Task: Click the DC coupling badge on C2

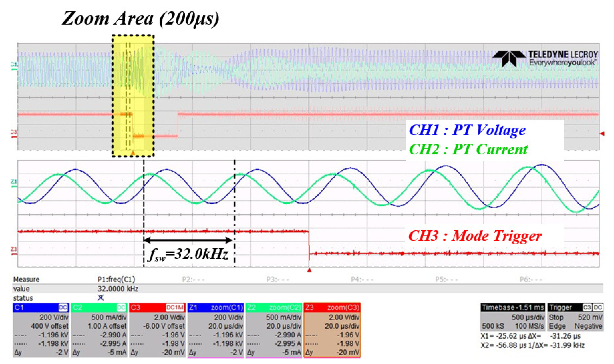Action: [121, 308]
